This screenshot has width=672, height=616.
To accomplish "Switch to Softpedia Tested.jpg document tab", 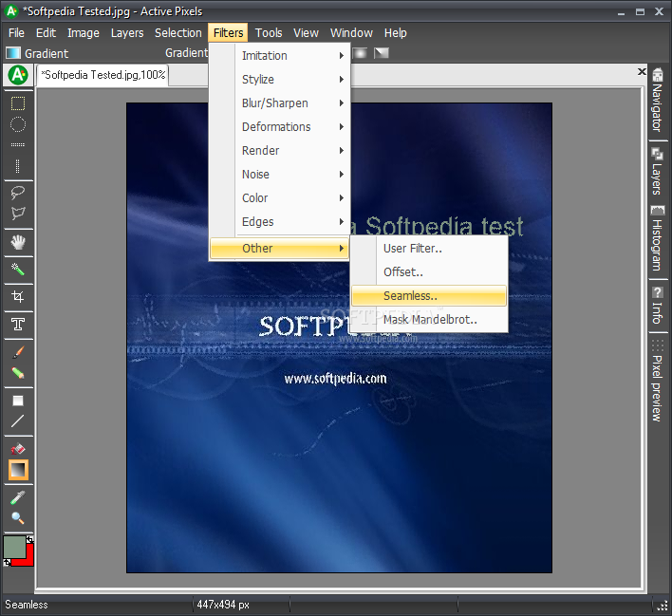I will pos(103,75).
